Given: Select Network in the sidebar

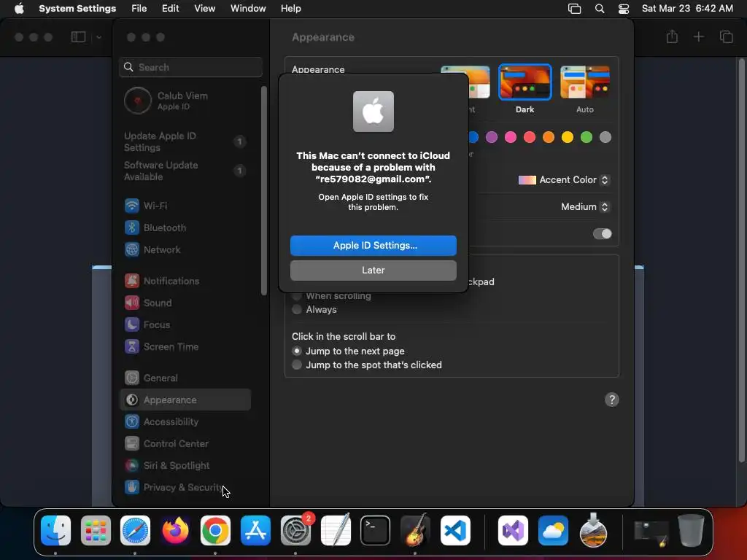Looking at the screenshot, I should point(186,249).
